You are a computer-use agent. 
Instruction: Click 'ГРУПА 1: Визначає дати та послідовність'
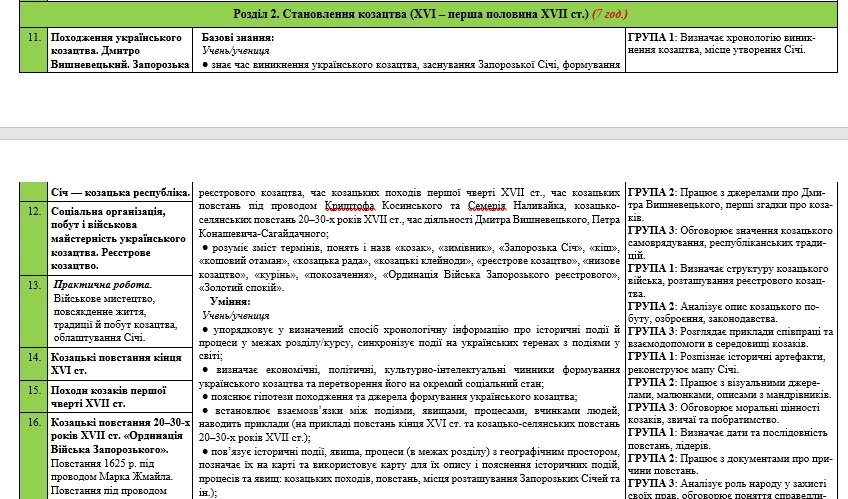click(727, 439)
